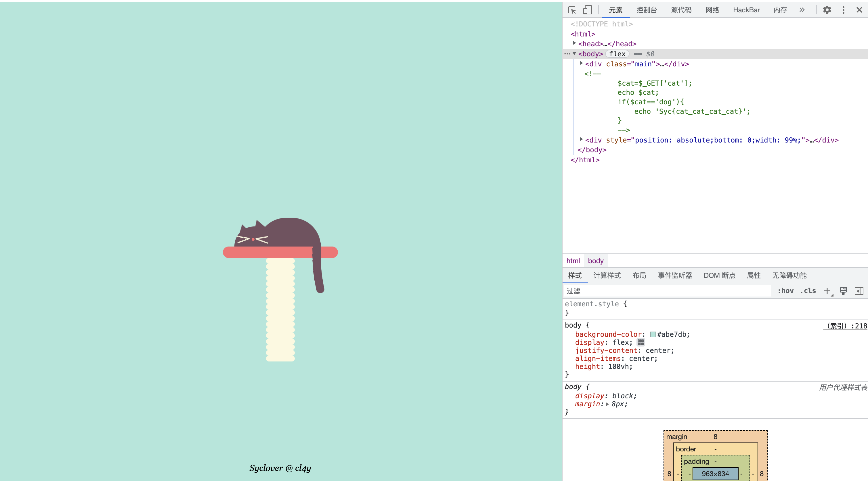Click the flex badge beside body
The width and height of the screenshot is (868, 481).
[617, 54]
